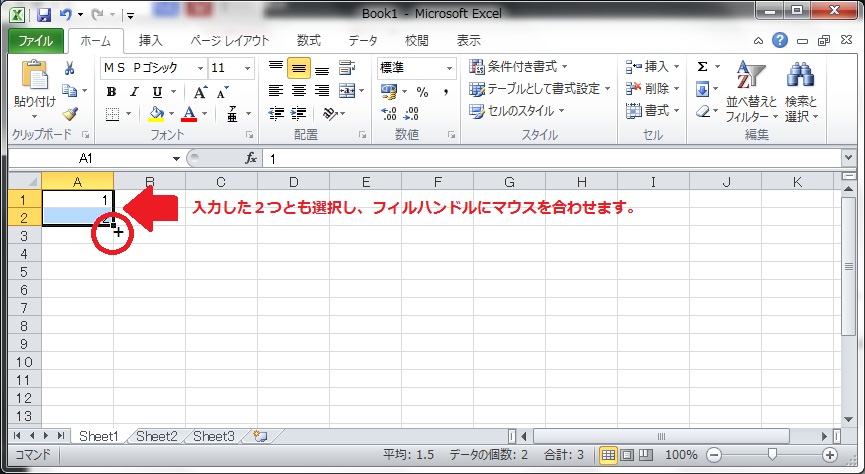The width and height of the screenshot is (865, 474).
Task: Click in the formula bar
Action: [x=552, y=159]
